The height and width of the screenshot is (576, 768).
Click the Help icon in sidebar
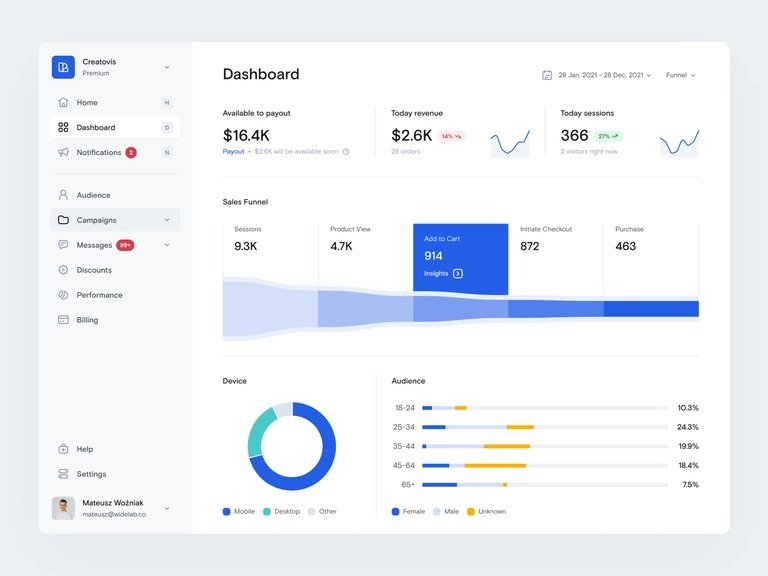63,449
